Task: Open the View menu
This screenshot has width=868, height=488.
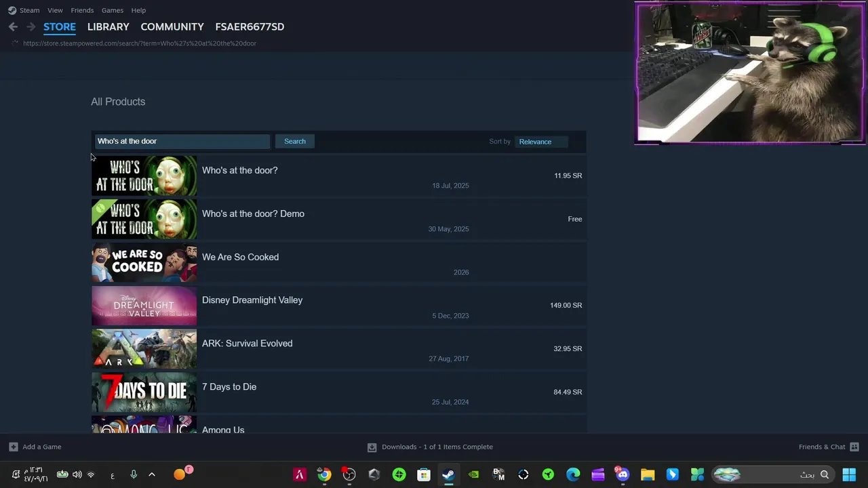Action: [x=55, y=10]
